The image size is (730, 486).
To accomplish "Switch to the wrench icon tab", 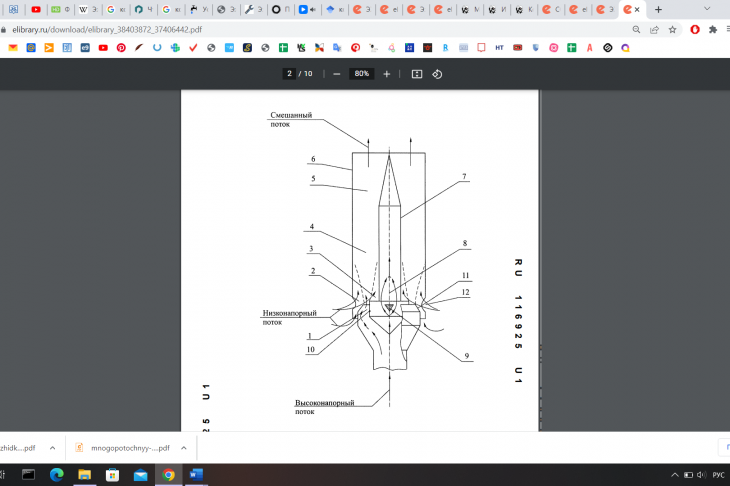I will (254, 9).
